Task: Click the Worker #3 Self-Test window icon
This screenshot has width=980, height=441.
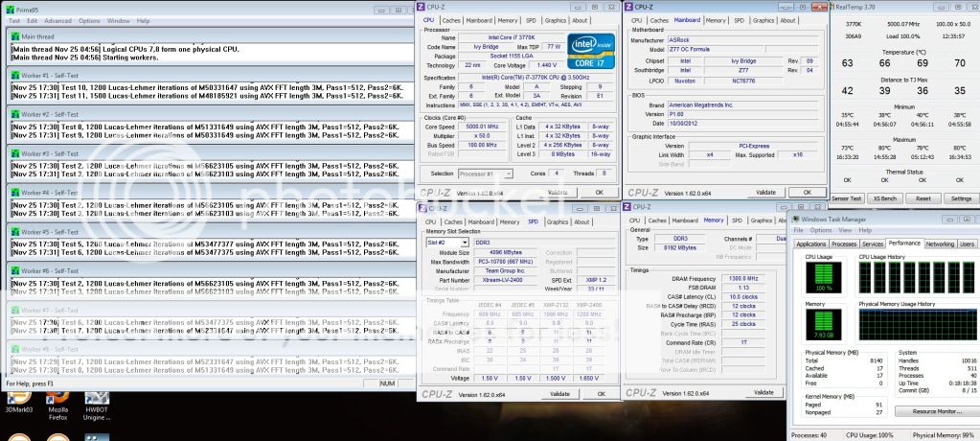Action: pyautogui.click(x=15, y=153)
